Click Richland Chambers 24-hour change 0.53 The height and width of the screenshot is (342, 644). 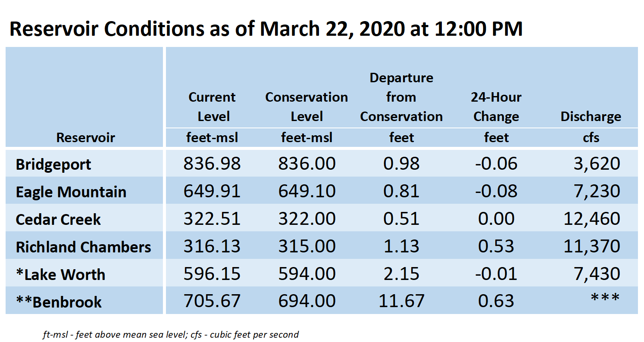click(x=496, y=246)
